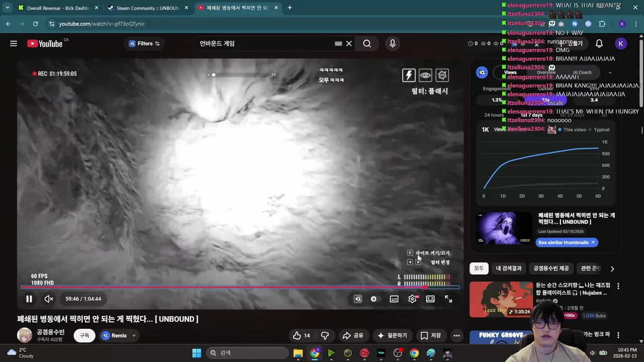Open the jazz hip-hop recommended video thumbnail
Image resolution: width=644 pixels, height=362 pixels.
click(501, 299)
